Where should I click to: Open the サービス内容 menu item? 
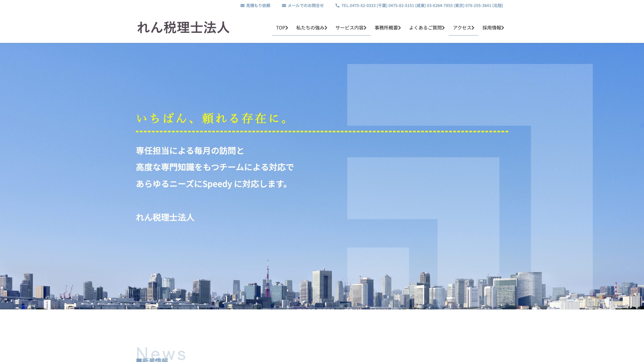coord(349,28)
